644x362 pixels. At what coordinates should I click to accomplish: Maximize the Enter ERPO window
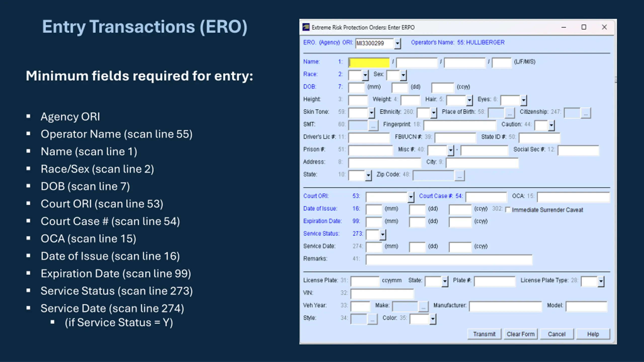click(584, 27)
